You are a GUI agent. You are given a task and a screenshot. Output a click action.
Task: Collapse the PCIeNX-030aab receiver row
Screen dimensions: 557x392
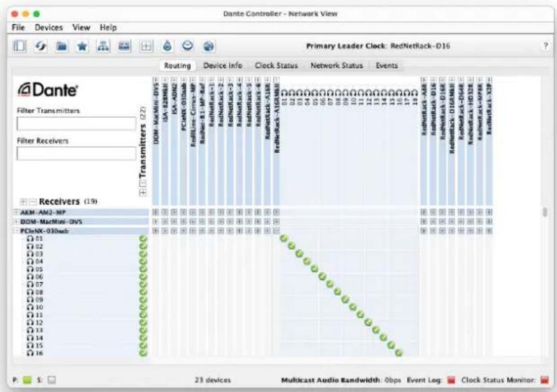click(16, 230)
